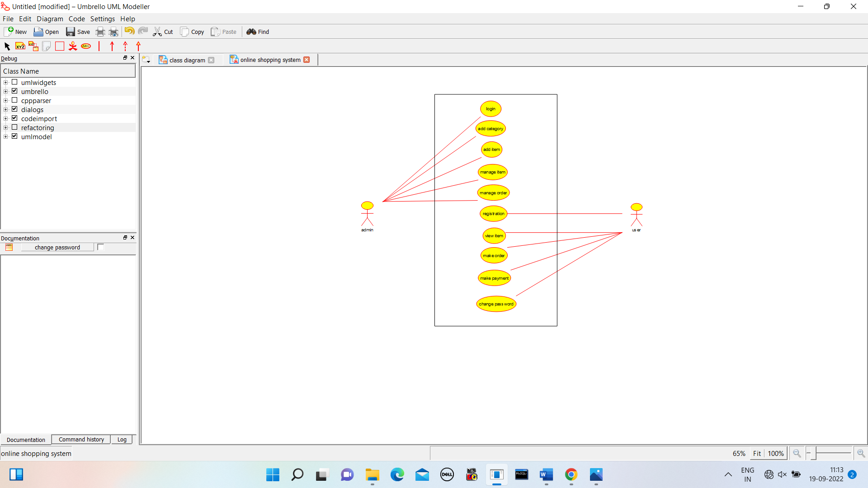The image size is (868, 488).
Task: Click the Find button
Action: (258, 32)
